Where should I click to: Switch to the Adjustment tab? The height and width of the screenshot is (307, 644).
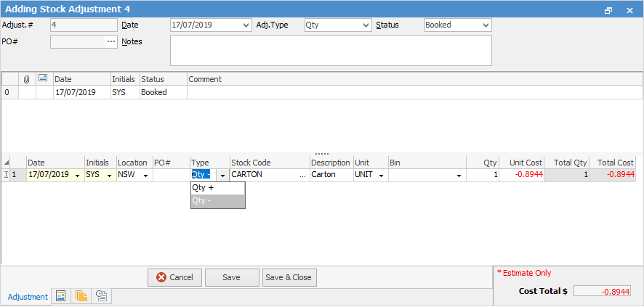[28, 297]
